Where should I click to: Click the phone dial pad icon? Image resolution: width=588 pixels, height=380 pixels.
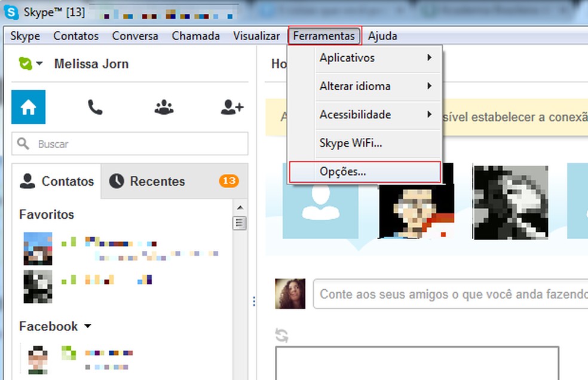pos(95,108)
